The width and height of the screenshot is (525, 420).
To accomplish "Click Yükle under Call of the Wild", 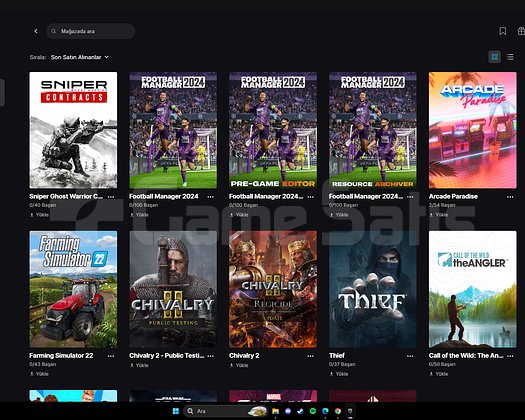I will point(439,374).
